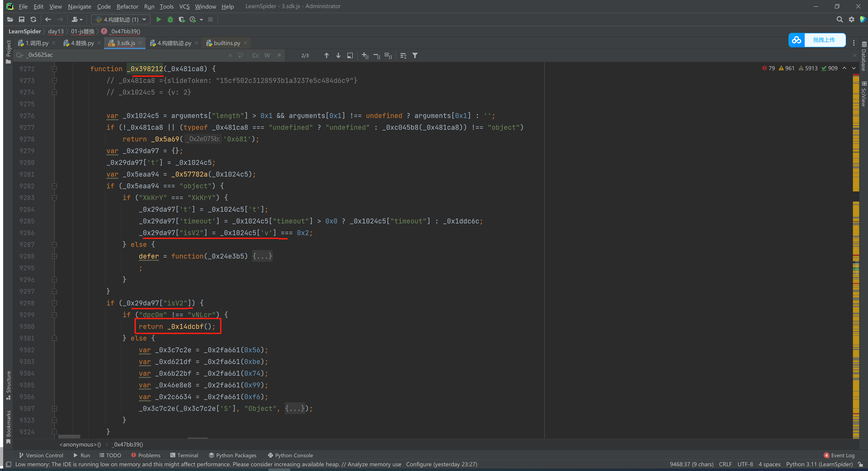Viewport: 868px width, 471px height.
Task: Open the Navigate menu
Action: coord(80,6)
